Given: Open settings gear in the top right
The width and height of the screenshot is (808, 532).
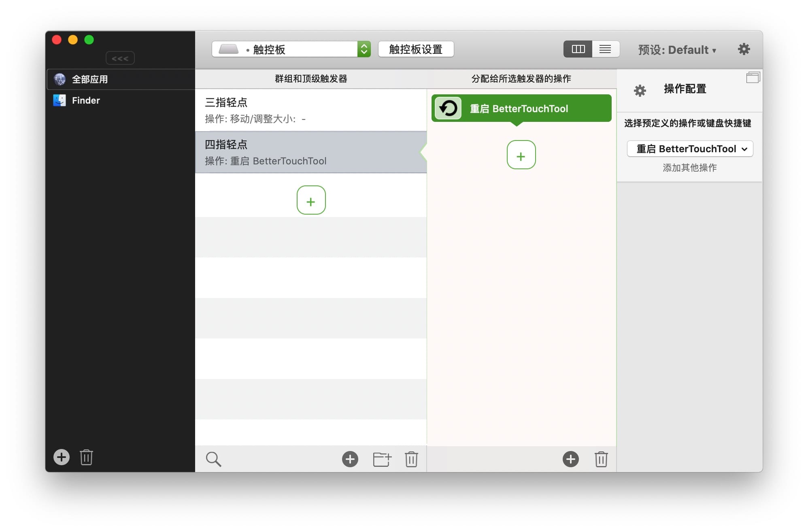Looking at the screenshot, I should [744, 49].
